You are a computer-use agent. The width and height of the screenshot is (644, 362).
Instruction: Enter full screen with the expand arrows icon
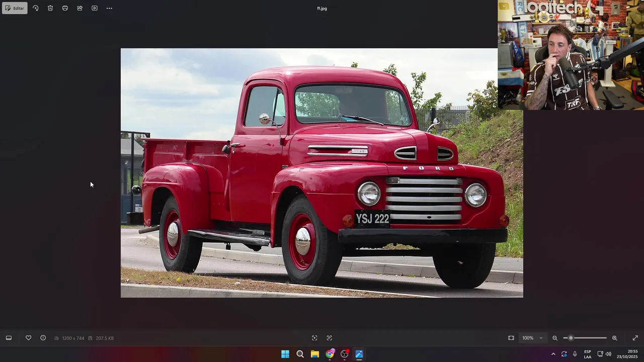tap(635, 338)
